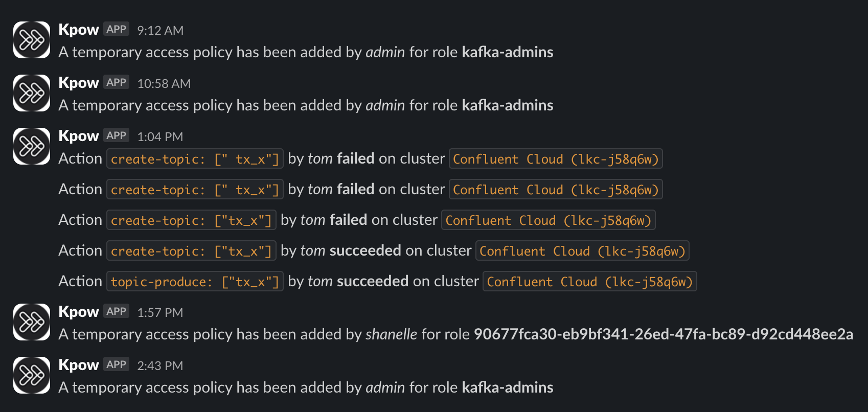The width and height of the screenshot is (868, 412).
Task: Open the Kpow sender name at 9:12 AM
Action: pyautogui.click(x=79, y=30)
